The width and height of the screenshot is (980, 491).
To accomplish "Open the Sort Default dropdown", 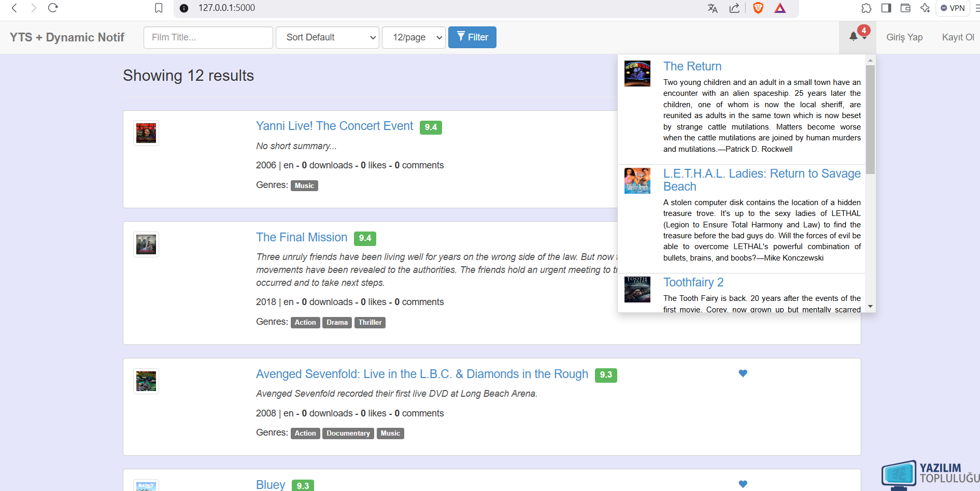I will (328, 37).
